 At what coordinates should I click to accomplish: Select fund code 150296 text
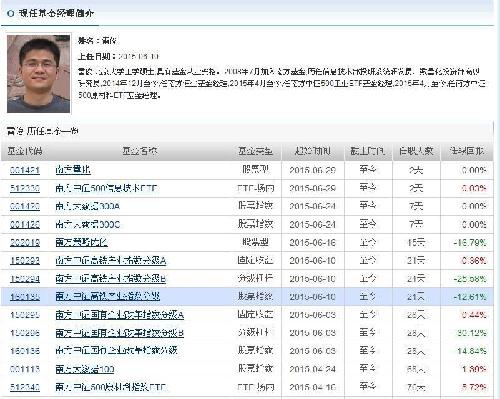pos(25,333)
